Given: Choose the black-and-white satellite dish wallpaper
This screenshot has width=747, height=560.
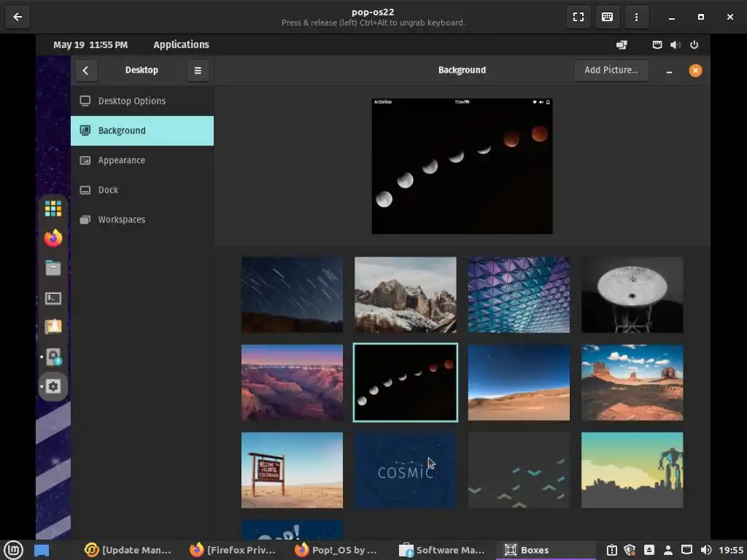Looking at the screenshot, I should tap(632, 295).
